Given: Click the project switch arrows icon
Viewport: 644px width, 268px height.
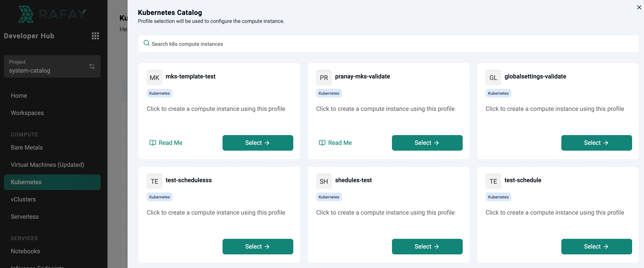Looking at the screenshot, I should click(92, 66).
